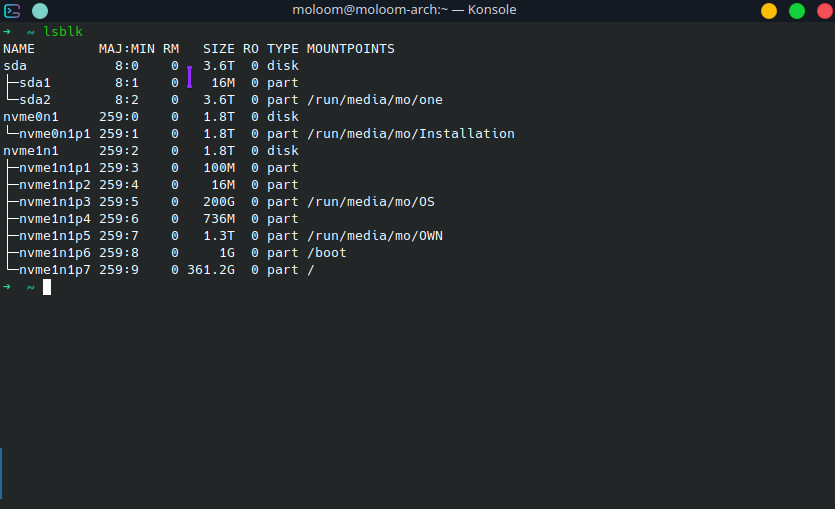Click the Konsole terminal icon in the title bar

tap(13, 11)
